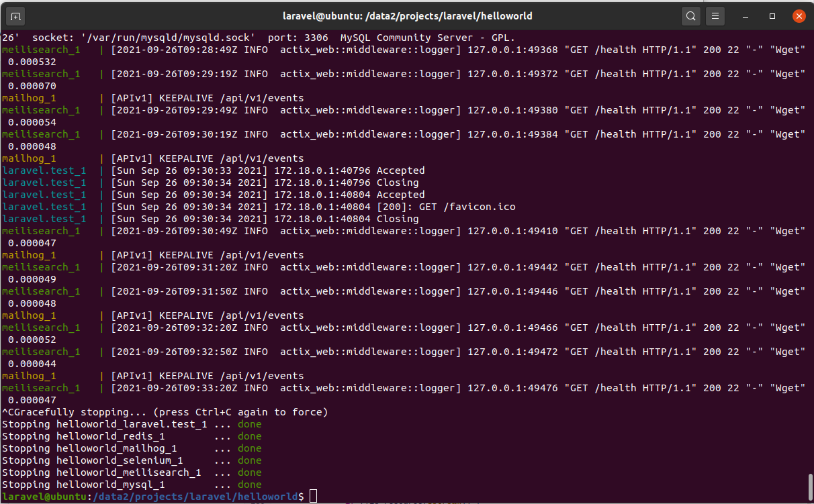Click address 127.0.0.1:49380
Viewport: 814px width, 504px height.
pos(512,110)
